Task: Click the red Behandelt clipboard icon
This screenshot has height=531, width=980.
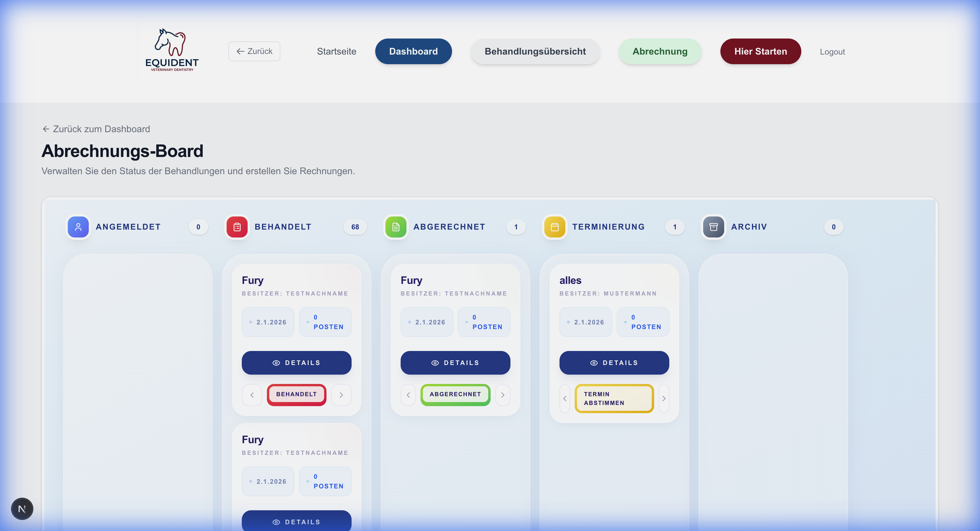Action: [237, 227]
